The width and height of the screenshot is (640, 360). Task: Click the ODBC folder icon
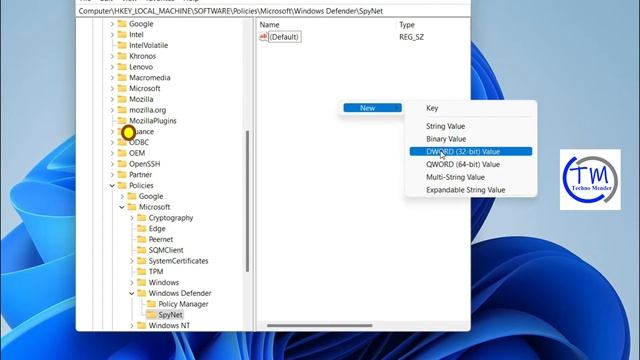pos(122,142)
